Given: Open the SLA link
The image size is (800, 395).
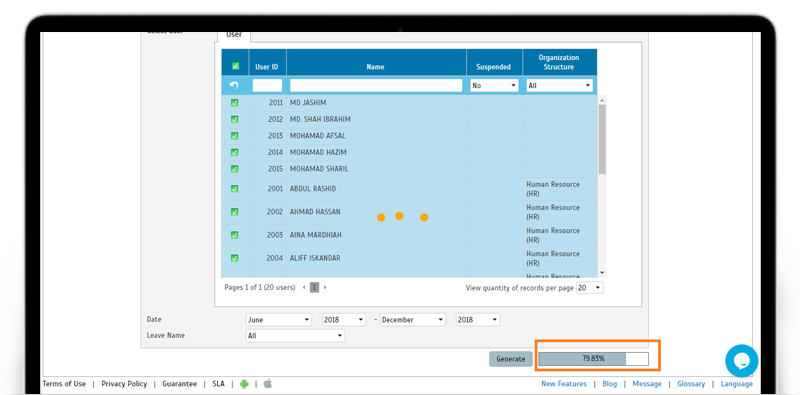Looking at the screenshot, I should [218, 384].
